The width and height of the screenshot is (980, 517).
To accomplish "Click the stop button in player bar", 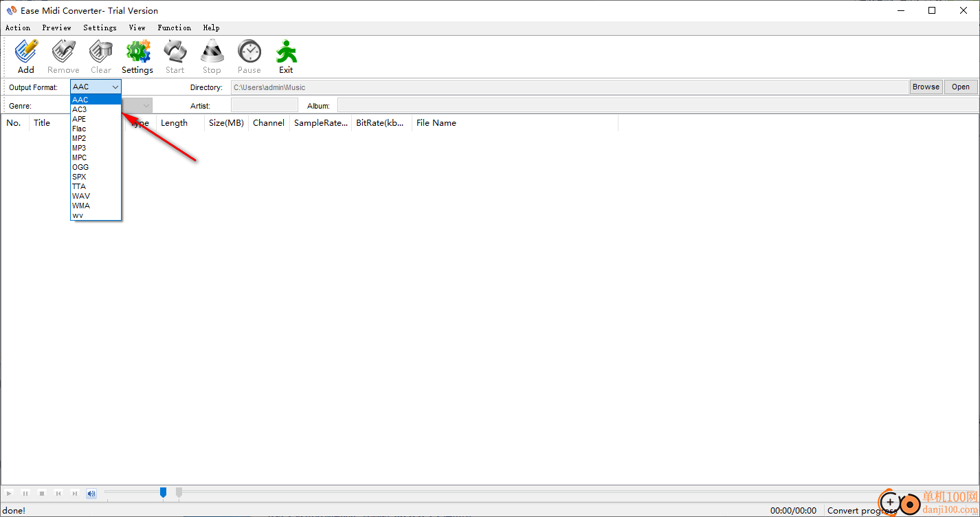I will coord(42,493).
